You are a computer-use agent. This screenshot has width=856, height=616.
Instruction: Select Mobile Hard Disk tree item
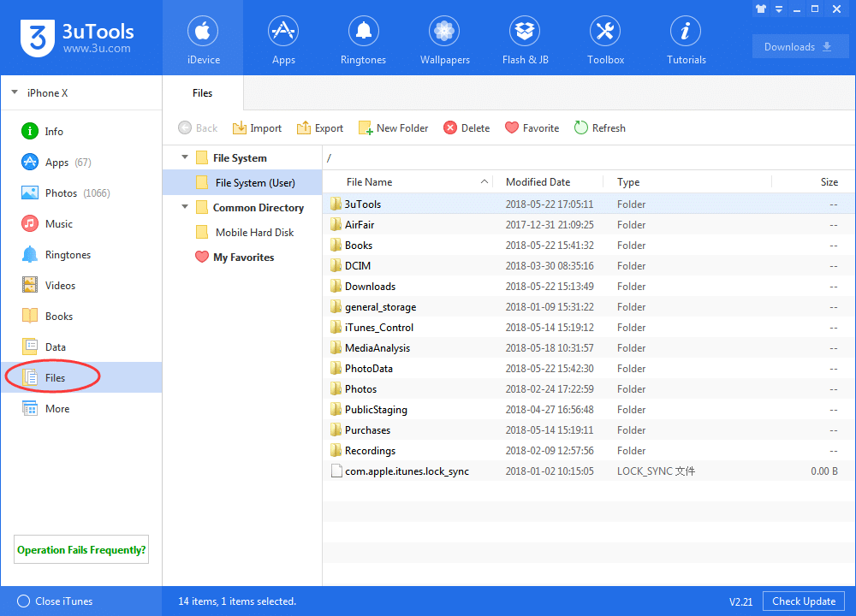tap(242, 233)
